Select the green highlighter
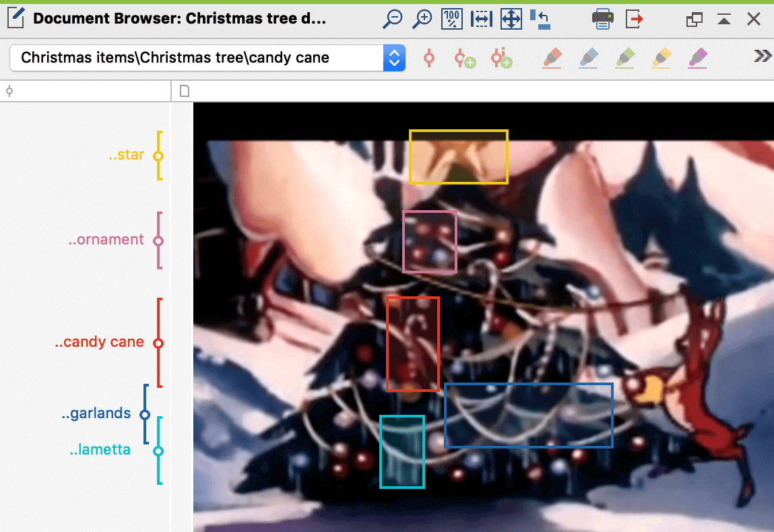 coord(625,58)
